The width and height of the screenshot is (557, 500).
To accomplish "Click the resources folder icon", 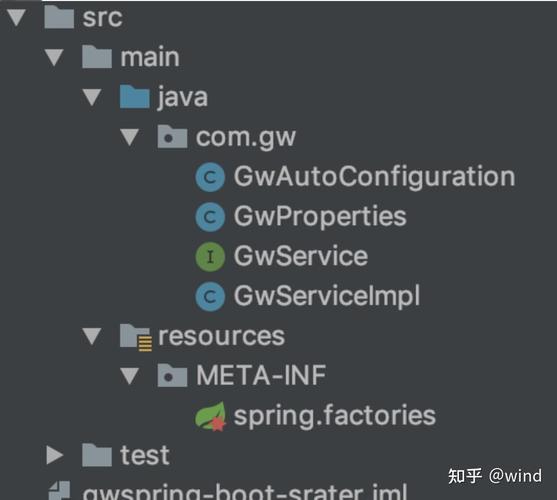I will (136, 337).
